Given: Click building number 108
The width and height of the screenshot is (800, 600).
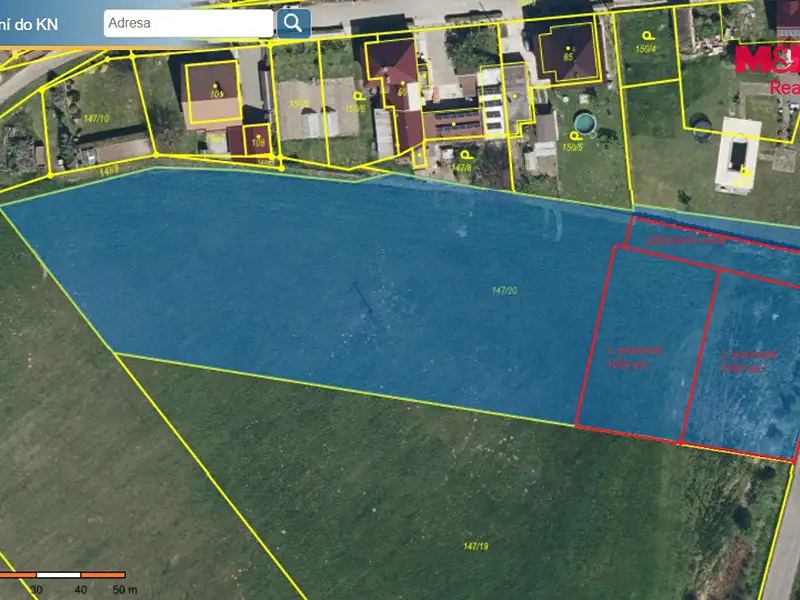Looking at the screenshot, I should (x=258, y=142).
